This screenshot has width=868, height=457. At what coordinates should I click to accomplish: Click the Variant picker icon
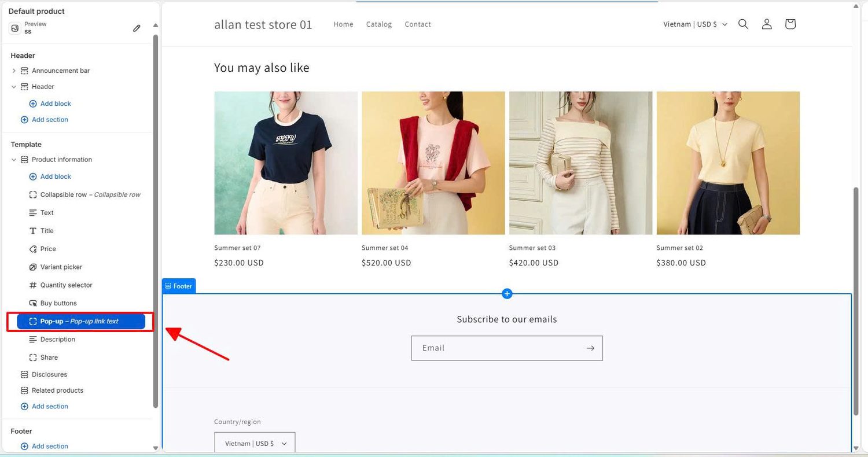33,267
